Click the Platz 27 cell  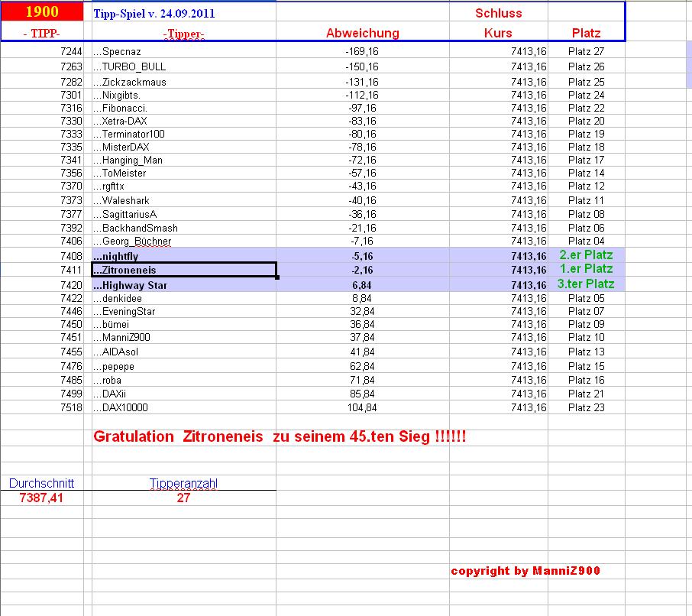[x=586, y=52]
